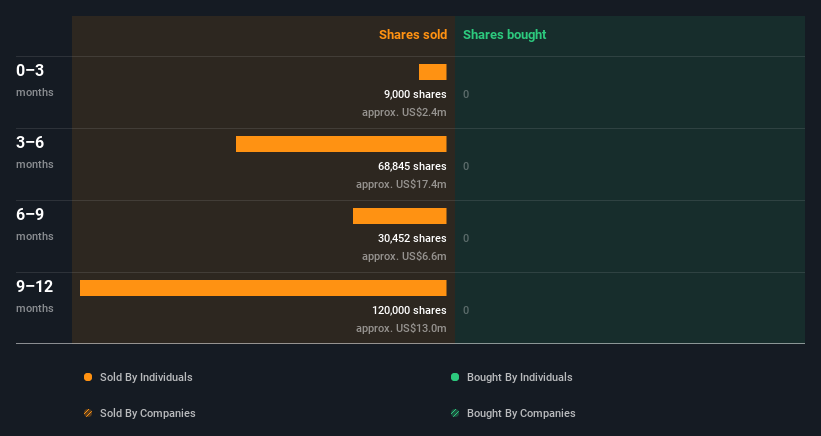The width and height of the screenshot is (821, 436).
Task: Click the 3–6 months row label
Action: pos(35,152)
